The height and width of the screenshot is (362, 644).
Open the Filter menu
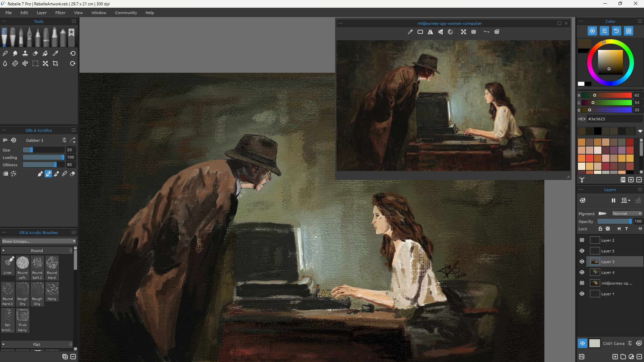coord(60,13)
